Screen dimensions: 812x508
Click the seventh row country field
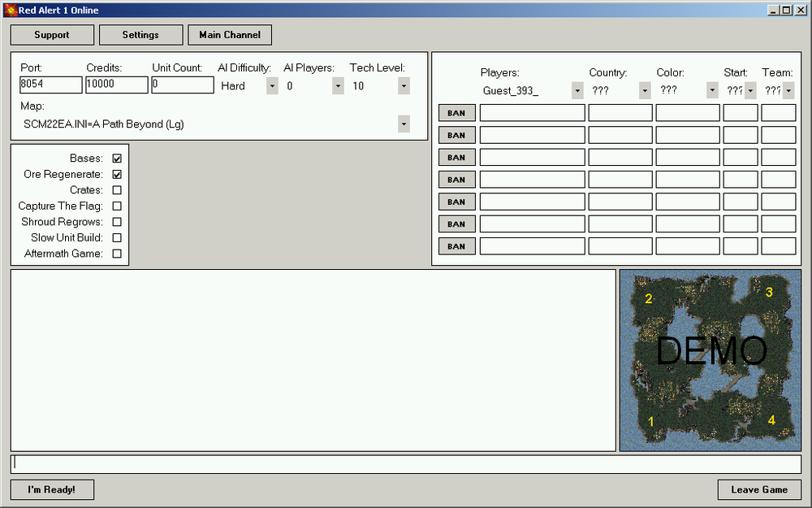pyautogui.click(x=620, y=246)
